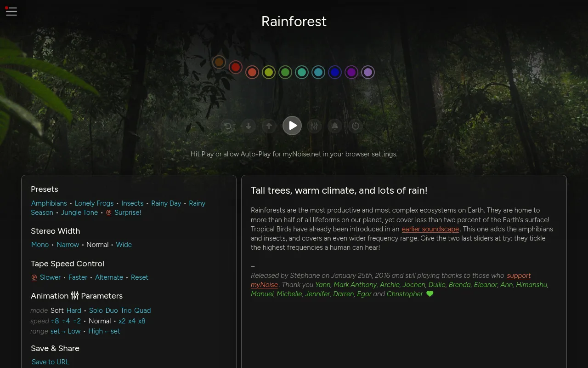
Task: Set animation speed to x2
Action: pyautogui.click(x=122, y=321)
